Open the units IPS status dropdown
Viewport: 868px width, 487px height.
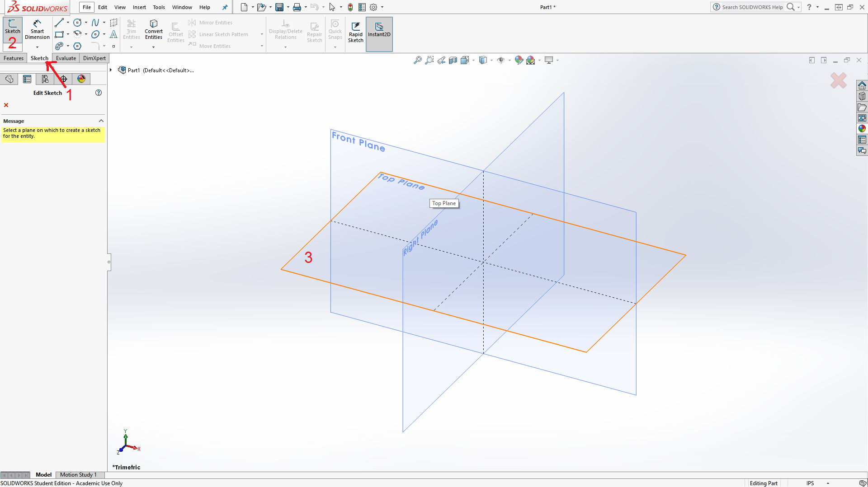coord(828,483)
